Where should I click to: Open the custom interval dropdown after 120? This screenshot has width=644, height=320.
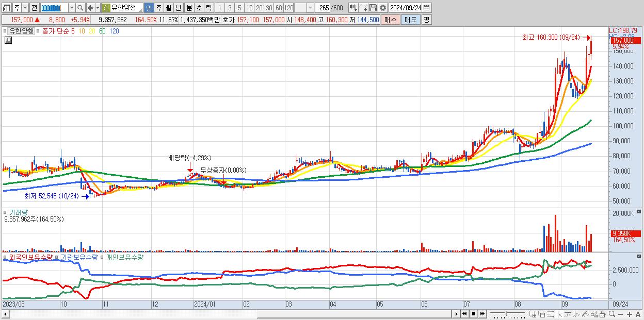pyautogui.click(x=310, y=8)
